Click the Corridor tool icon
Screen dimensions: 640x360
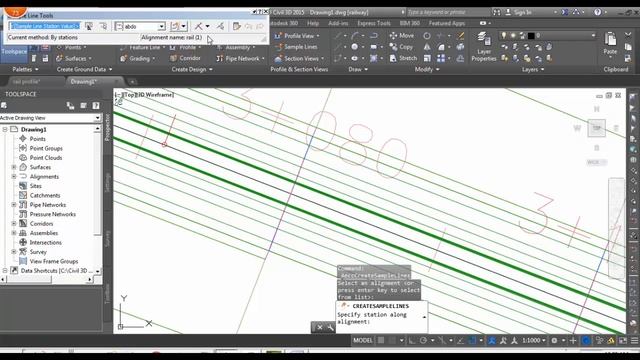coord(174,58)
